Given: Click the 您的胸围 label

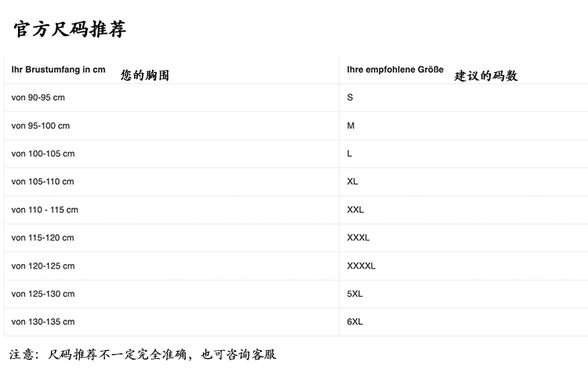Looking at the screenshot, I should (x=144, y=76).
